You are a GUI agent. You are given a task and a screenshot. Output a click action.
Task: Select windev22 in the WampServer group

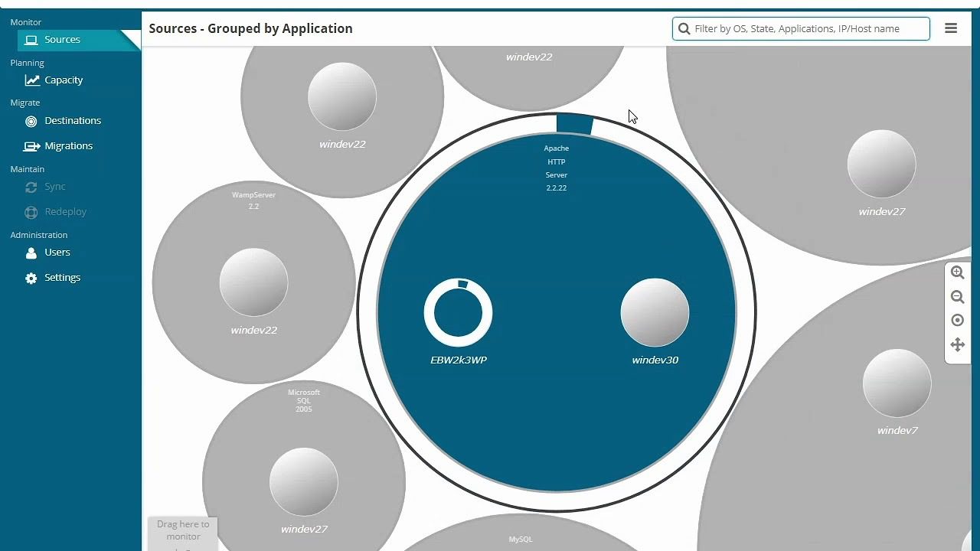pos(253,282)
